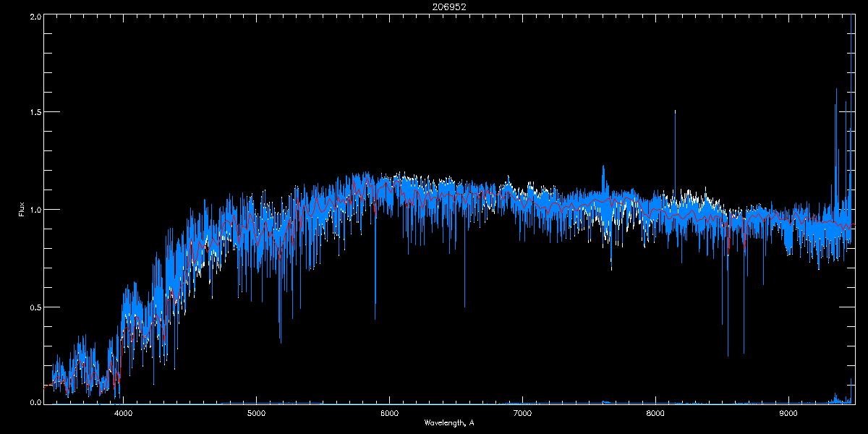Viewport: 868px width, 434px height.
Task: Mark the bottom of the absorption line near 6560
Action: [x=464, y=307]
